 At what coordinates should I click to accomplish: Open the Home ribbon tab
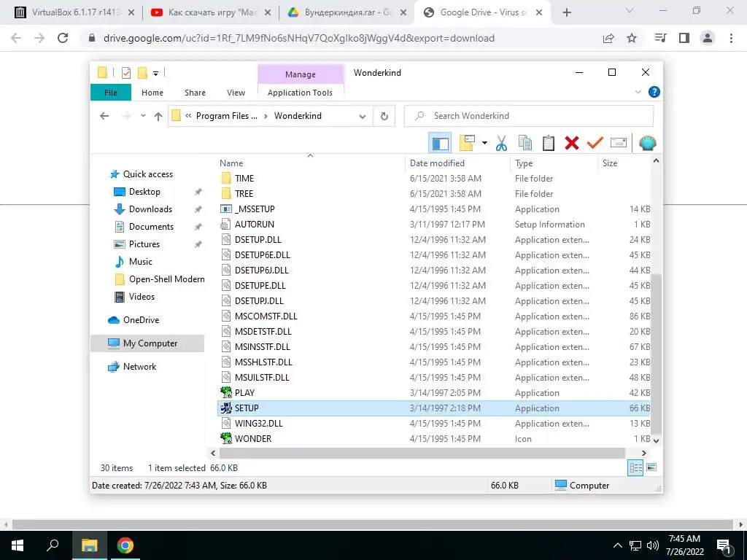point(152,93)
